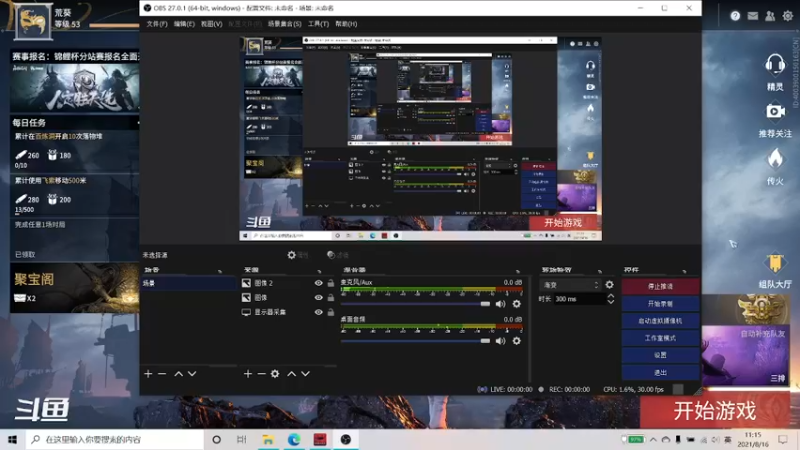This screenshot has width=800, height=450.
Task: Open game help question-mark icon
Action: (735, 16)
